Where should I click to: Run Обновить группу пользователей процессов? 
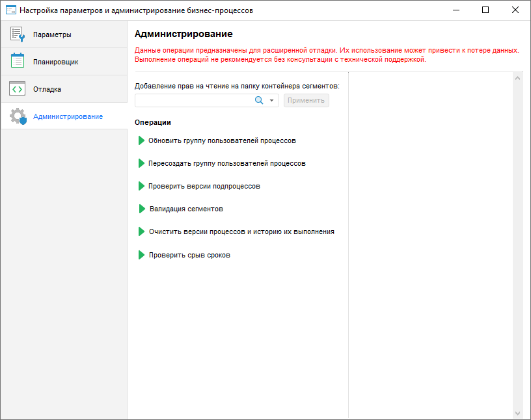tap(222, 141)
